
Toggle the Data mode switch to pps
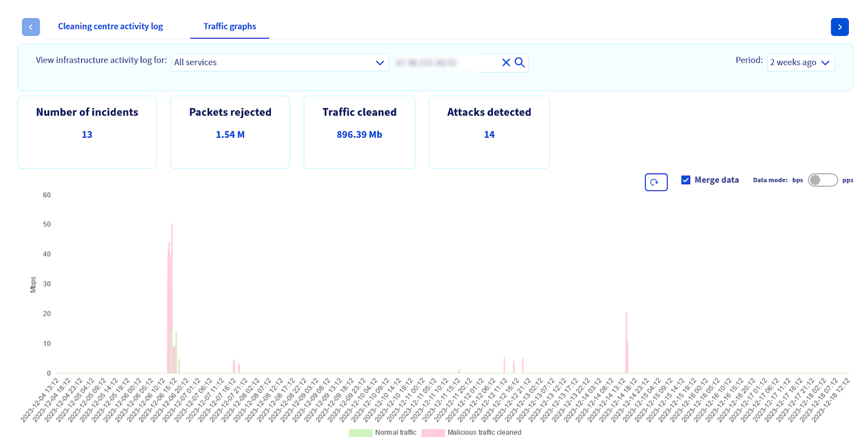pos(822,180)
